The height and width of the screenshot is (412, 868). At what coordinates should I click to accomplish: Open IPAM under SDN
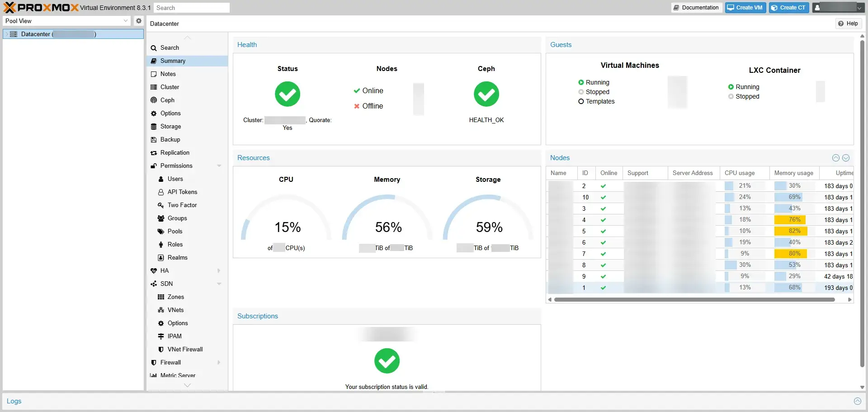point(175,336)
